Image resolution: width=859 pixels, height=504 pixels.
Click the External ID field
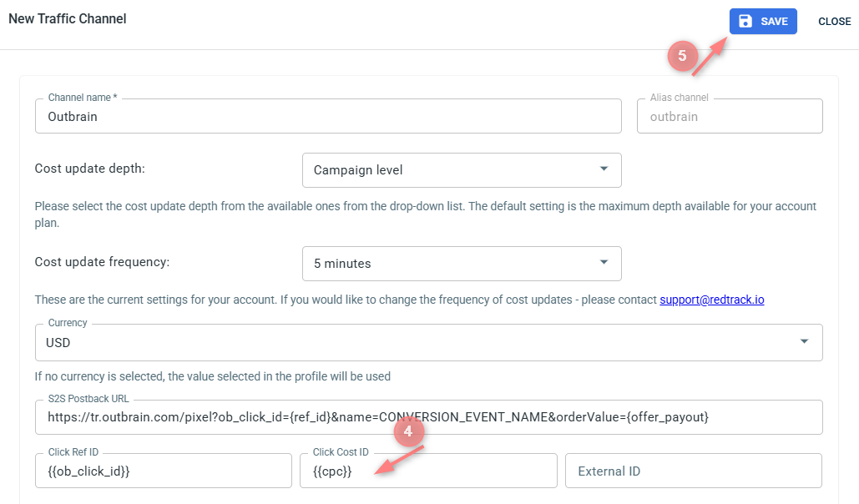tap(694, 471)
